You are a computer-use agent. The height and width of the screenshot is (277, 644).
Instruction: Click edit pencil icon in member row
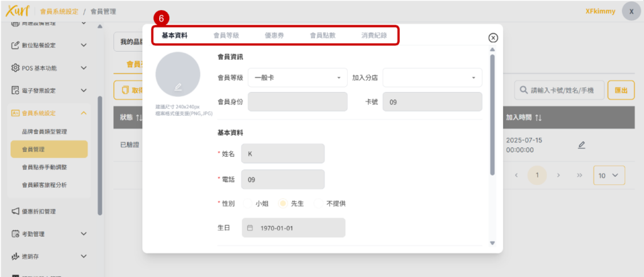[x=581, y=145]
